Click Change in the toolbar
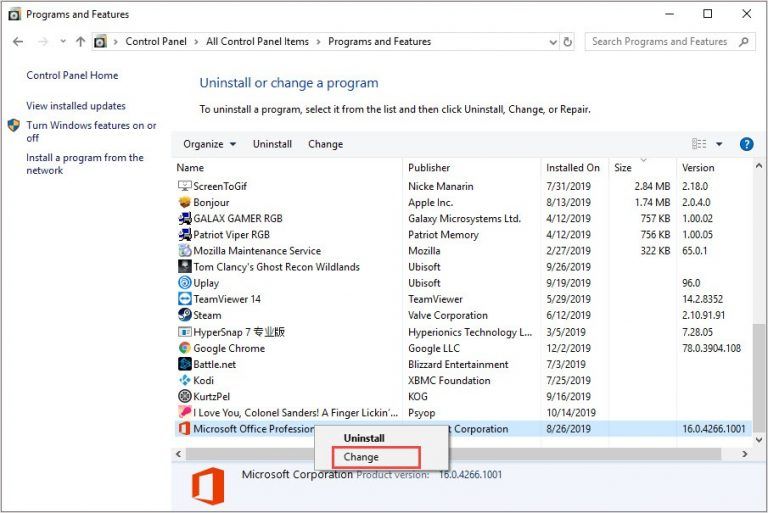Screen dimensions: 768x513 [326, 144]
